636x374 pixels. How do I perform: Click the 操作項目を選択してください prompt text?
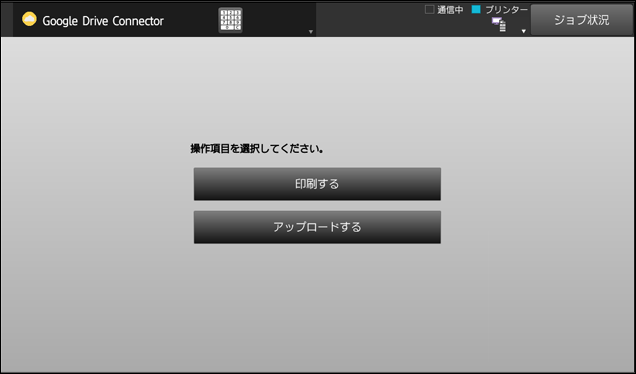[257, 149]
